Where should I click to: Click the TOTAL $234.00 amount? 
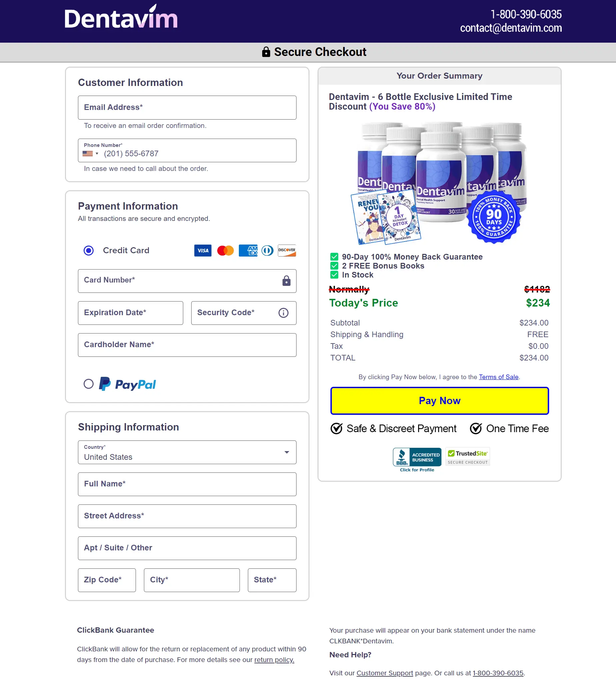coord(534,358)
